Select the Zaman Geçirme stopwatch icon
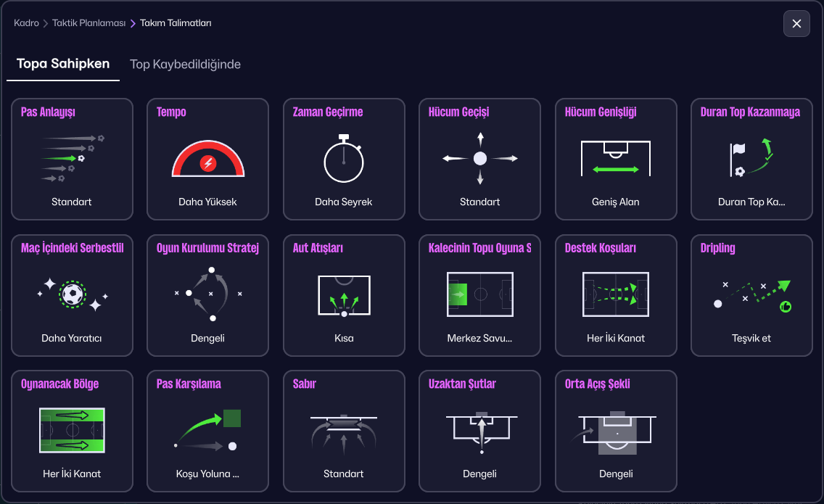The width and height of the screenshot is (824, 504). (344, 159)
